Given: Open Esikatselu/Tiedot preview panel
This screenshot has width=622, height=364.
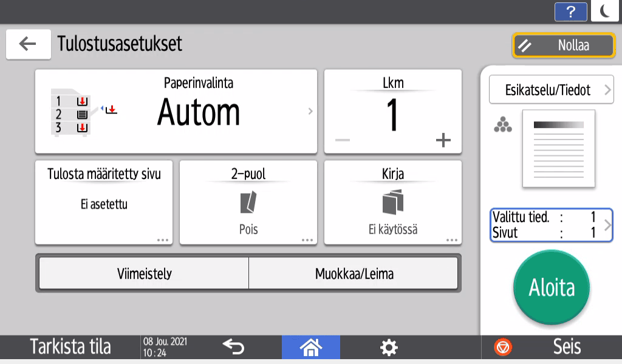Looking at the screenshot, I should tap(551, 89).
